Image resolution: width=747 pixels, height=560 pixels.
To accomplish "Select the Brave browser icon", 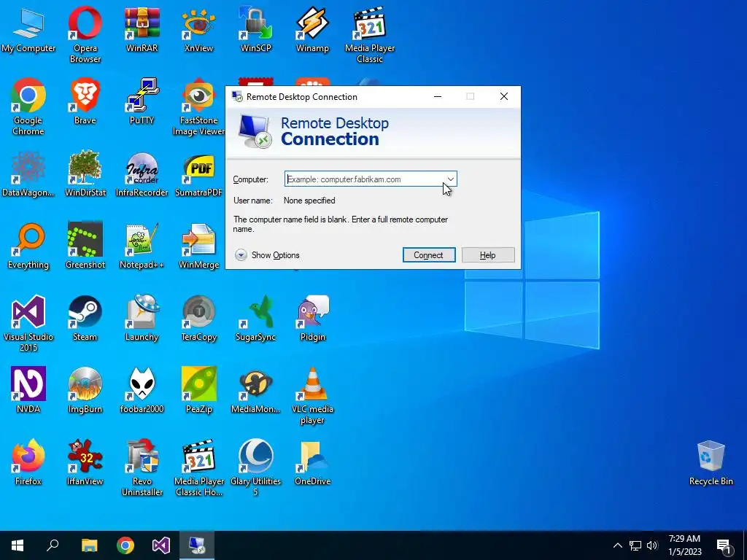I will point(85,102).
